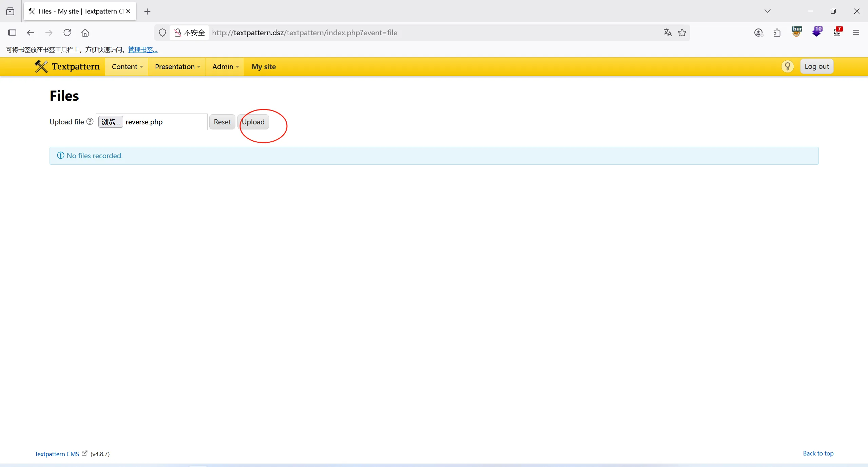Open the Firefox account icon

tap(758, 33)
